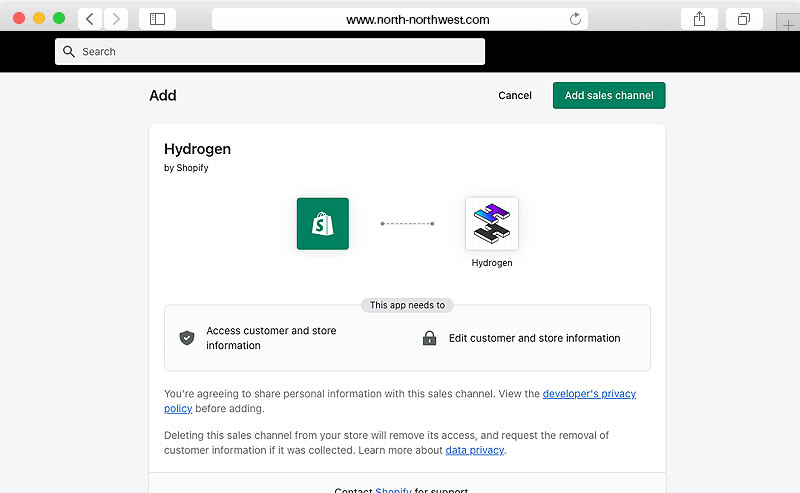Click the Hydrogen app title heading

pyautogui.click(x=197, y=149)
